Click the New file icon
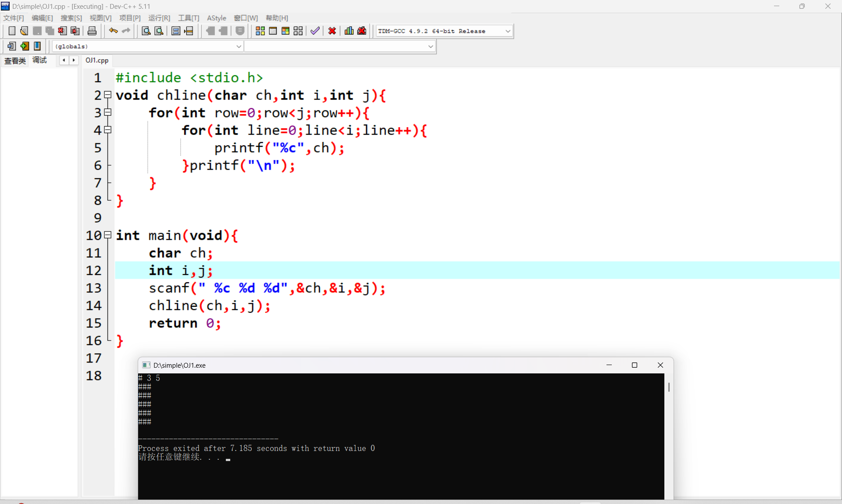This screenshot has height=504, width=842. pos(12,31)
